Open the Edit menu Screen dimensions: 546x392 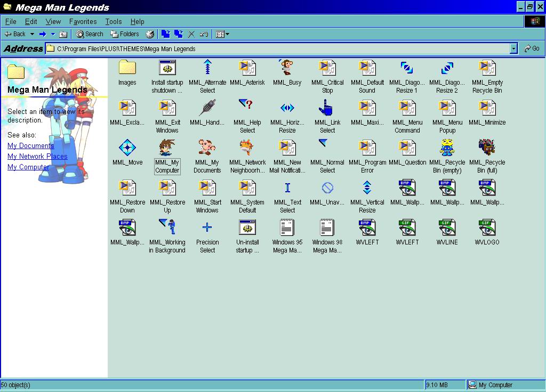[31, 21]
